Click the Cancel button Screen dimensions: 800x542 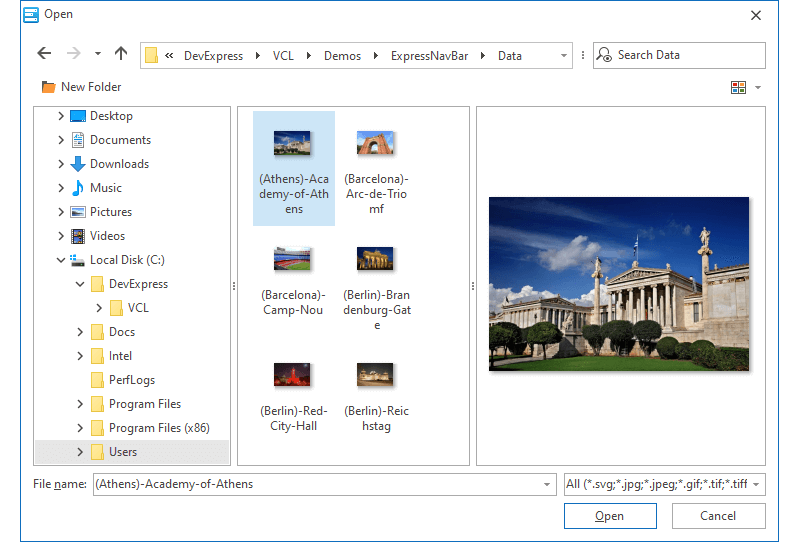pyautogui.click(x=718, y=516)
